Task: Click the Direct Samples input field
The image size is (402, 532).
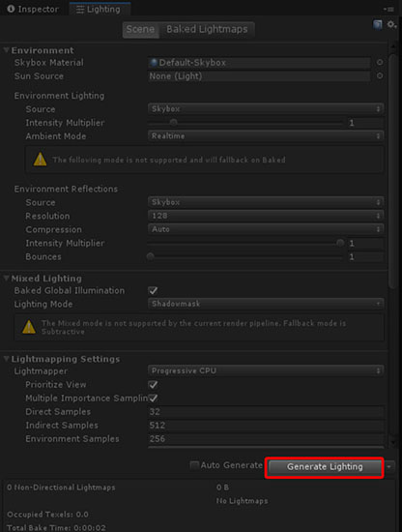Action: 266,412
